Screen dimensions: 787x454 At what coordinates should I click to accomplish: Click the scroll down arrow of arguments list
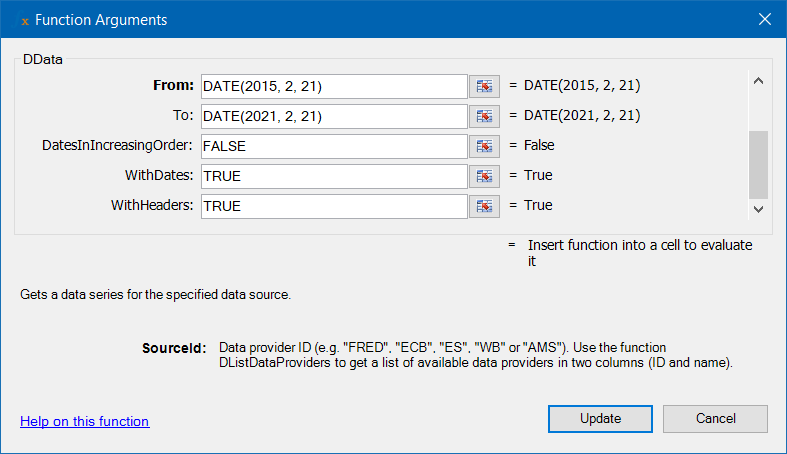click(758, 209)
